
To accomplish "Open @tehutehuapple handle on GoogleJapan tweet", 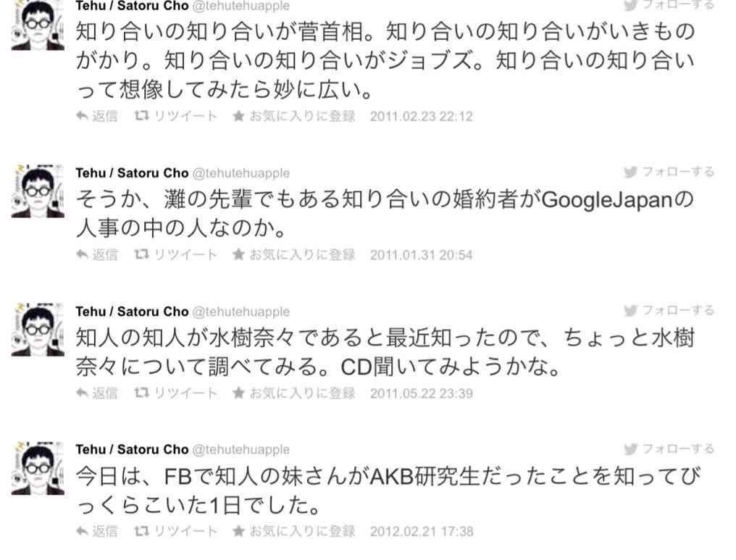I will click(x=241, y=173).
